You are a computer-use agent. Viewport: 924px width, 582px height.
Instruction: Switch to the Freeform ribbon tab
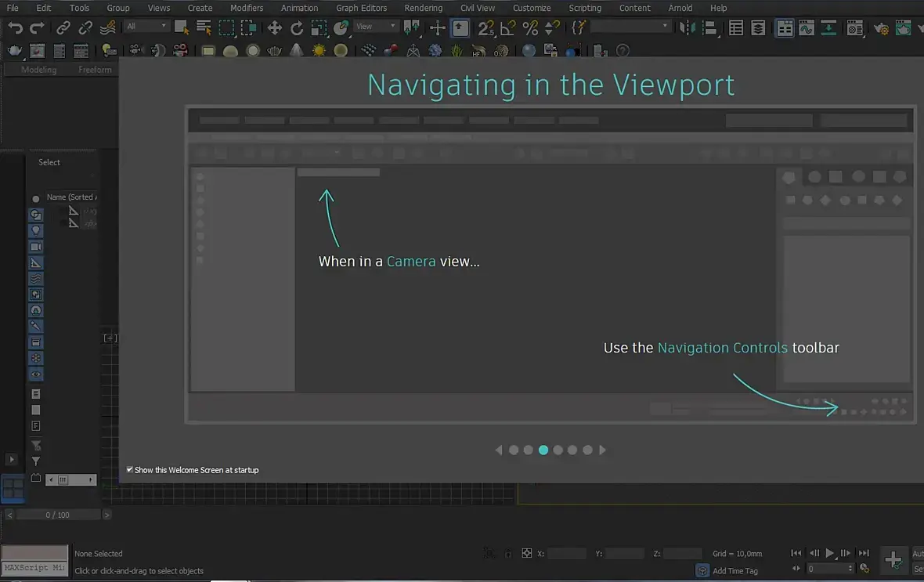tap(95, 70)
